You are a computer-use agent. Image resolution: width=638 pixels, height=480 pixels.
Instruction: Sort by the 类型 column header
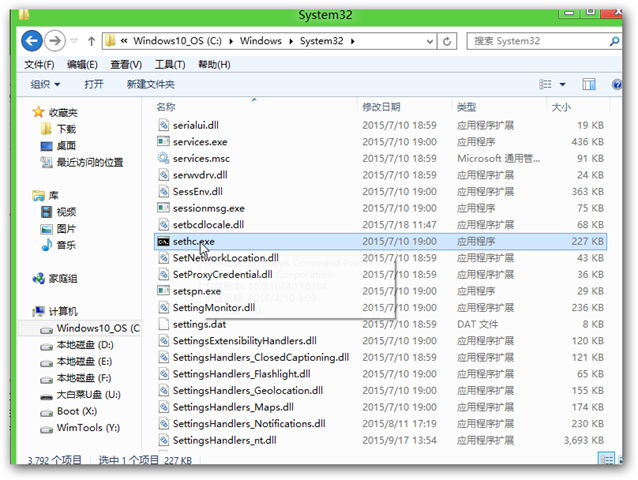pyautogui.click(x=466, y=107)
